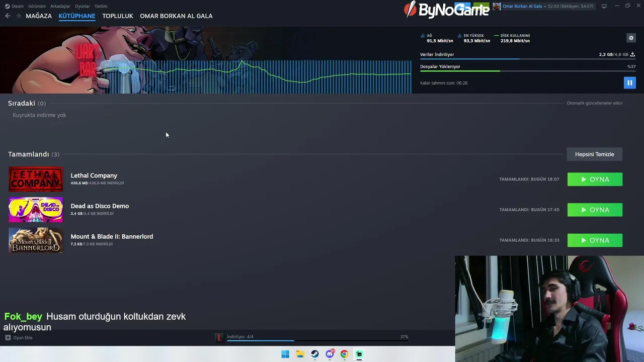
Task: Click Hepsini Temizle to clear completed list
Action: (x=595, y=154)
